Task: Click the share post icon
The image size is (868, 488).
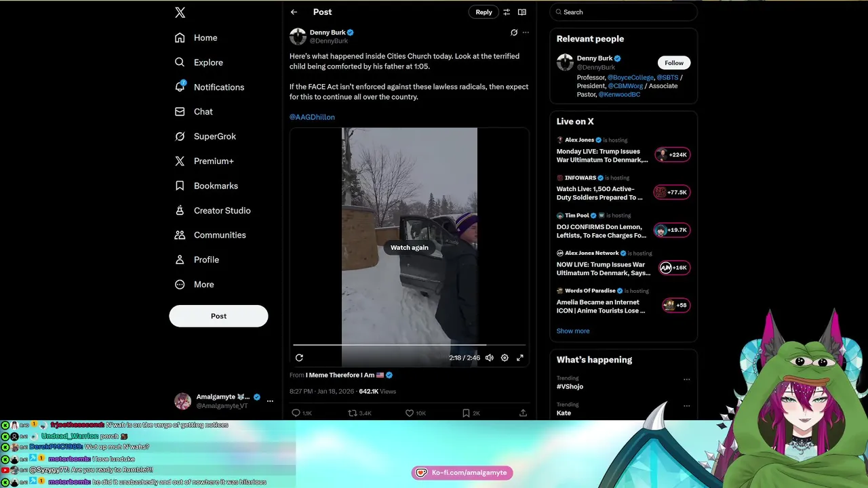Action: [x=523, y=413]
